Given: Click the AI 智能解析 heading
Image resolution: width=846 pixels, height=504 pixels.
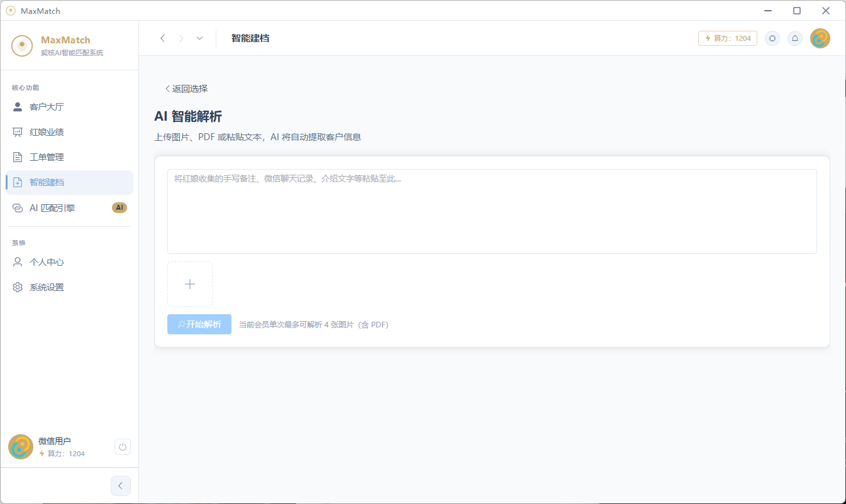Looking at the screenshot, I should click(188, 116).
